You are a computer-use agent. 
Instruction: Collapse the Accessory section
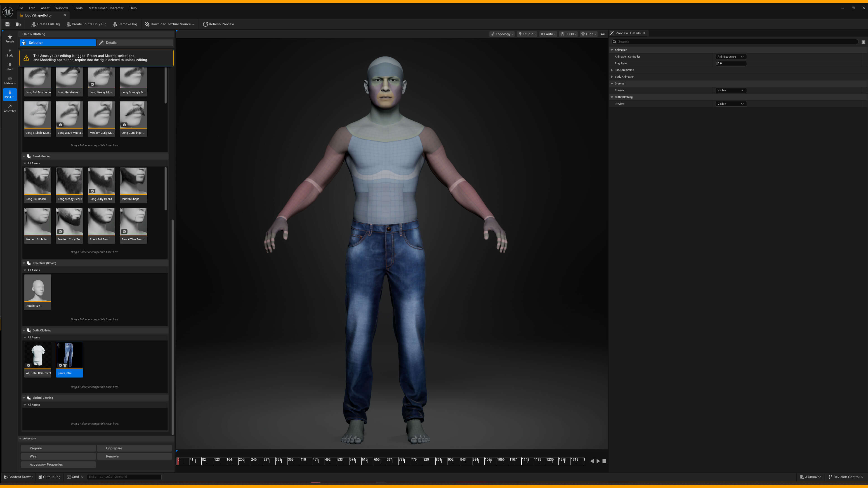coord(21,439)
